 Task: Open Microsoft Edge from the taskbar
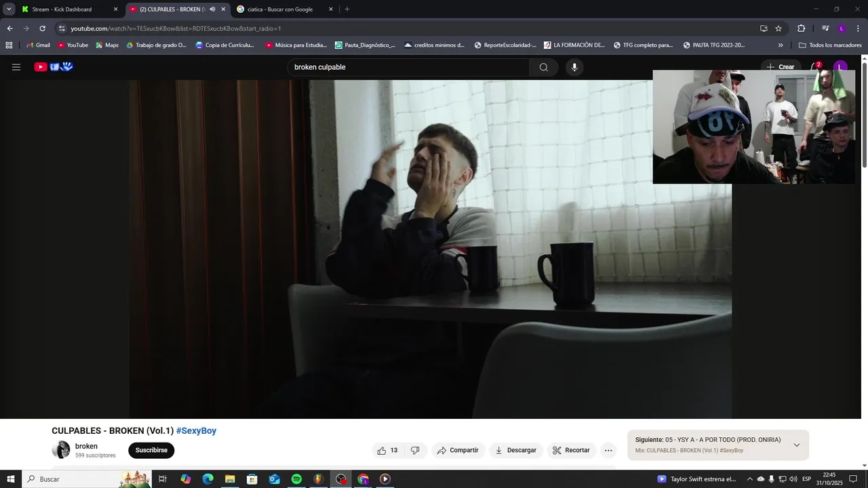coord(208,479)
